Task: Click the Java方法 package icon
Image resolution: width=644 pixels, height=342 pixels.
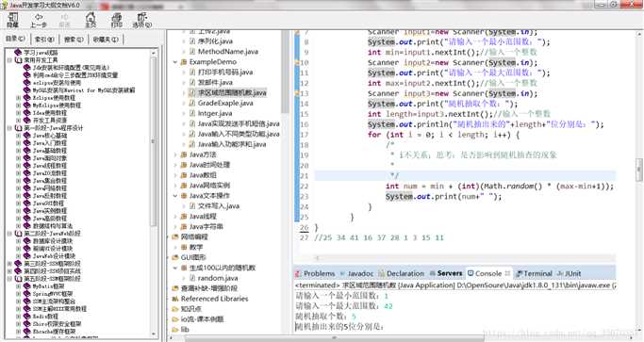Action: [x=184, y=155]
